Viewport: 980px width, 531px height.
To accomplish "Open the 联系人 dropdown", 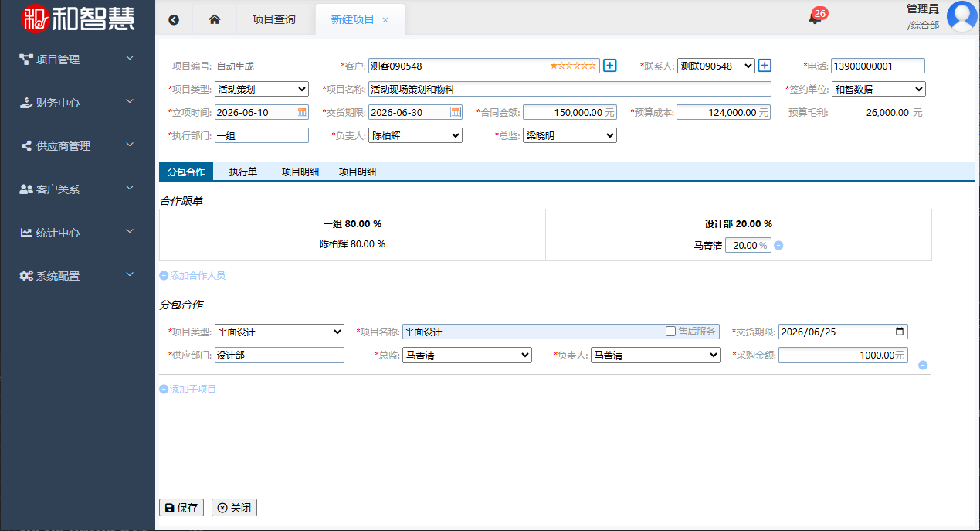I will [716, 66].
